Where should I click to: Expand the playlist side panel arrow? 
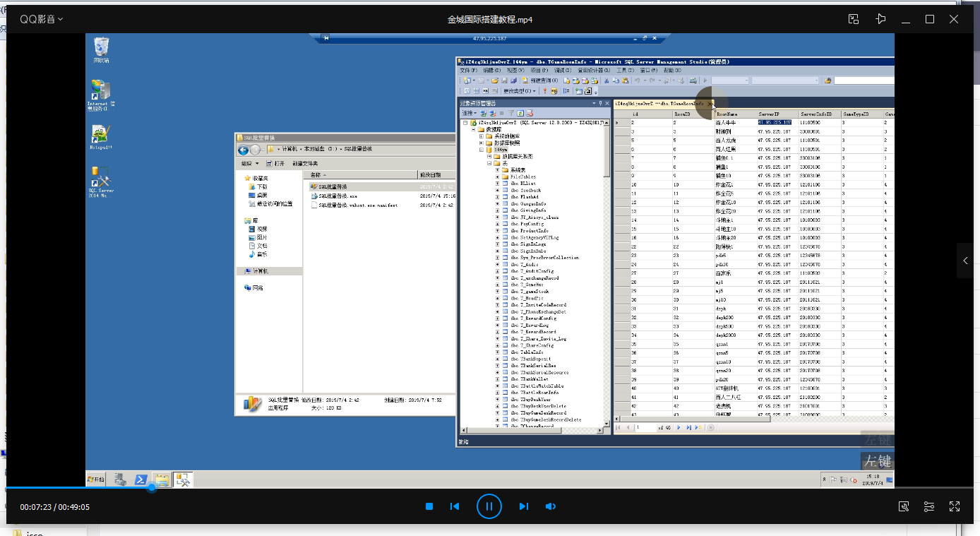coord(965,261)
